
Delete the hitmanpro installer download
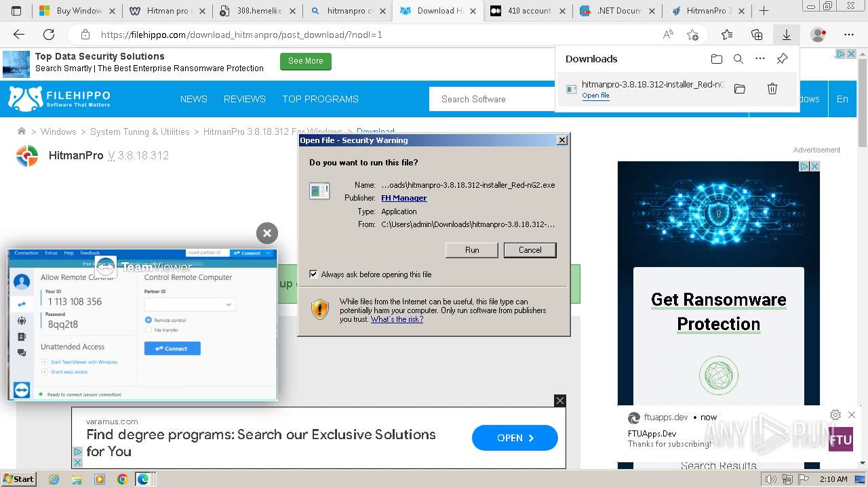pyautogui.click(x=772, y=89)
